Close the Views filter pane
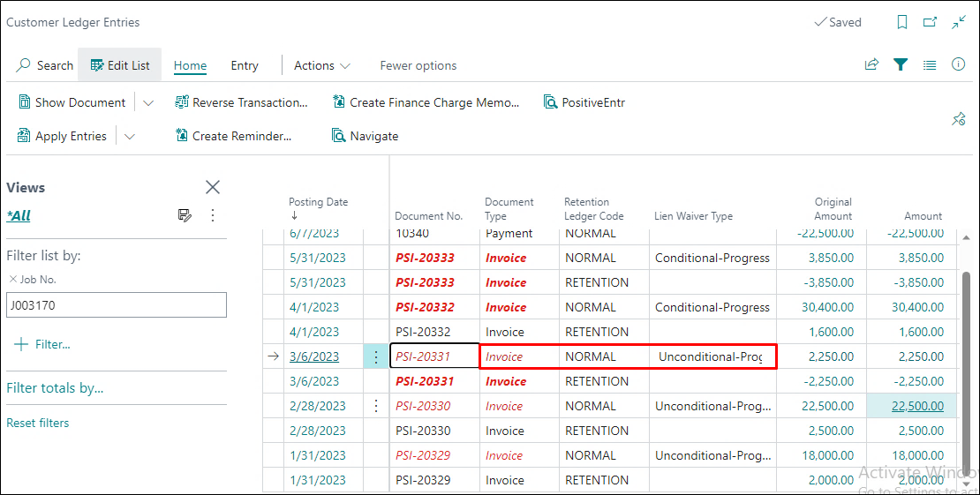The height and width of the screenshot is (495, 980). click(213, 187)
